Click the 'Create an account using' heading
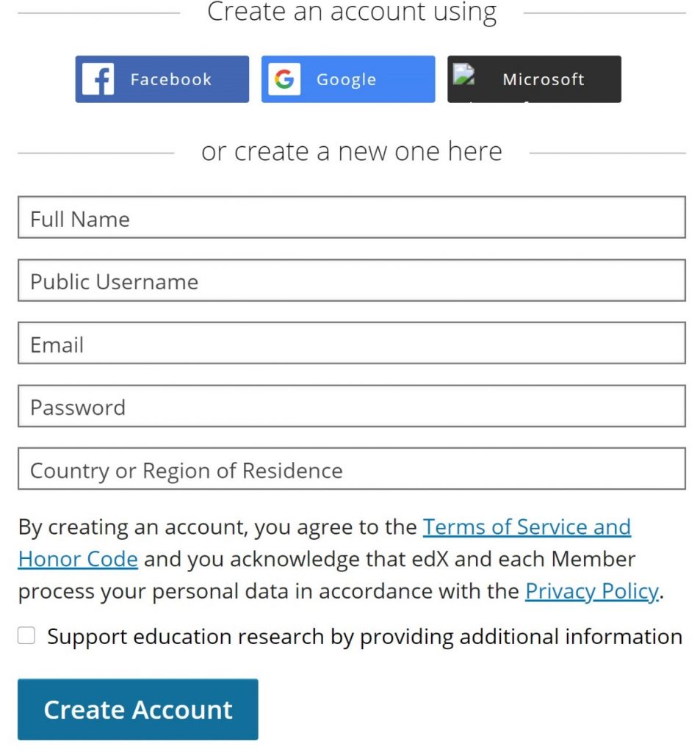The height and width of the screenshot is (752, 700). point(352,12)
